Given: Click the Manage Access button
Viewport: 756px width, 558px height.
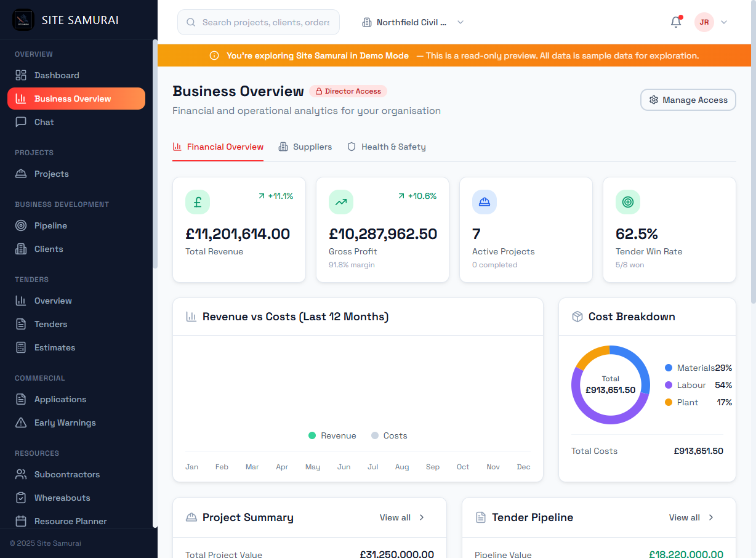Looking at the screenshot, I should point(688,100).
